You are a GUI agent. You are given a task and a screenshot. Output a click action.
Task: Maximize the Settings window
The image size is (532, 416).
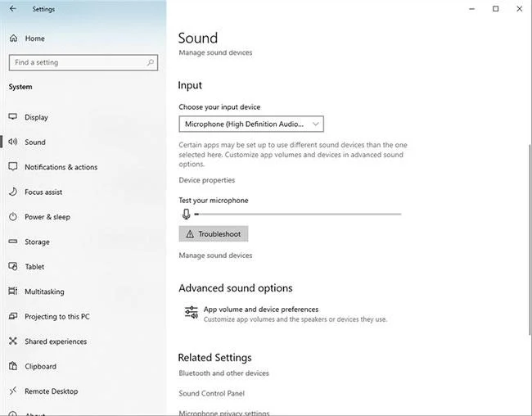tap(496, 9)
